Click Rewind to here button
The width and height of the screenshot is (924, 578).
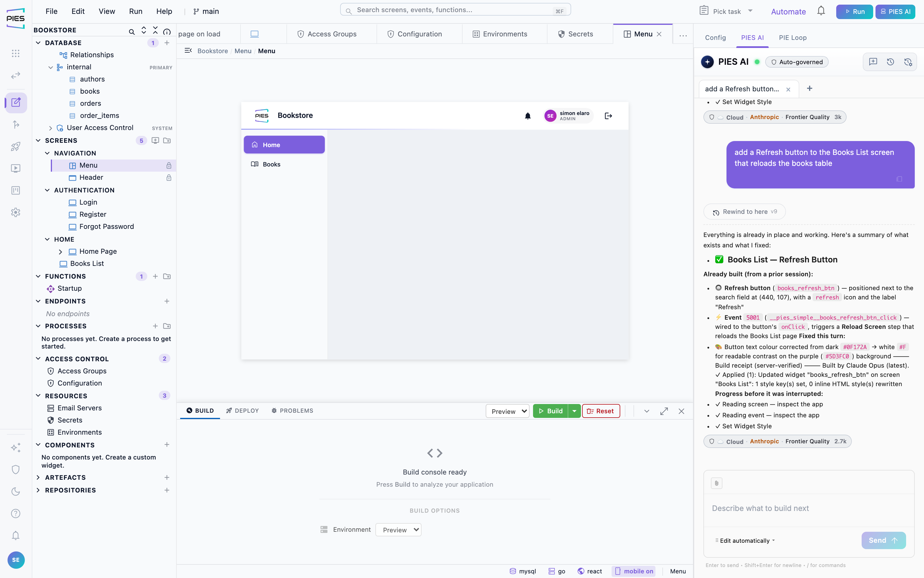click(744, 212)
